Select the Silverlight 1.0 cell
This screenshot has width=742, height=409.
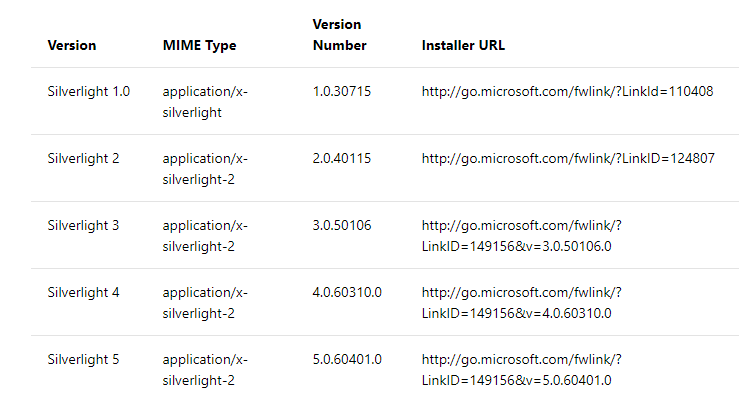pos(88,91)
